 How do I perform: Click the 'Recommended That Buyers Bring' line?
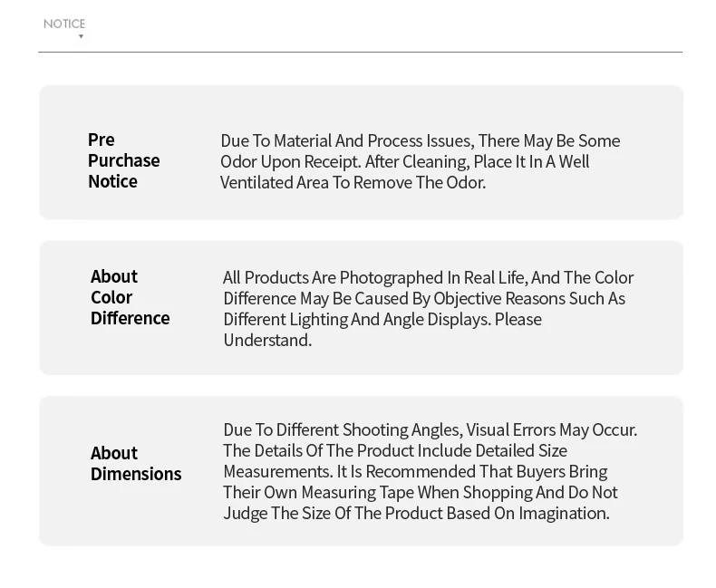[x=415, y=471]
